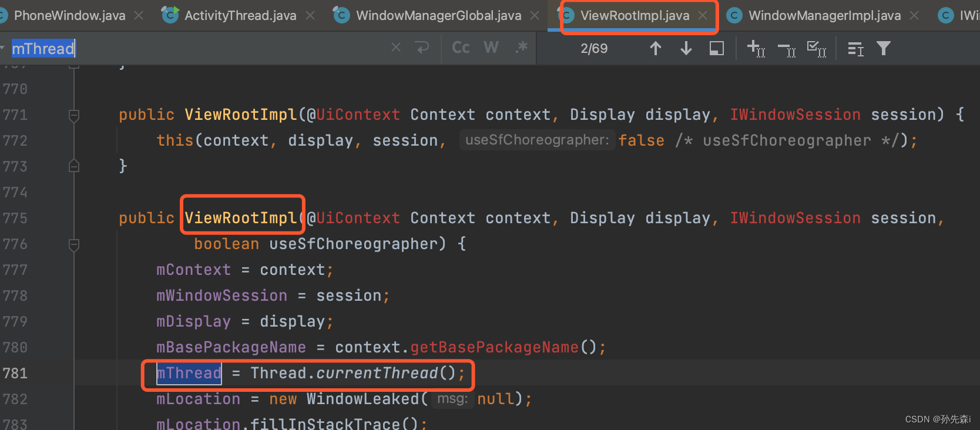Open the search history dropdown
This screenshot has height=430, width=980.
pyautogui.click(x=3, y=48)
